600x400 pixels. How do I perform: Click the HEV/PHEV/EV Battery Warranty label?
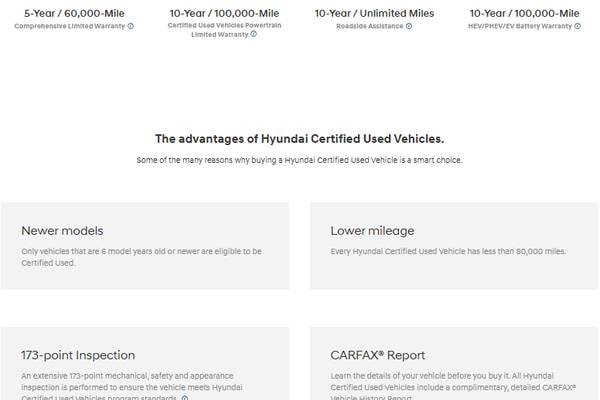pyautogui.click(x=520, y=26)
